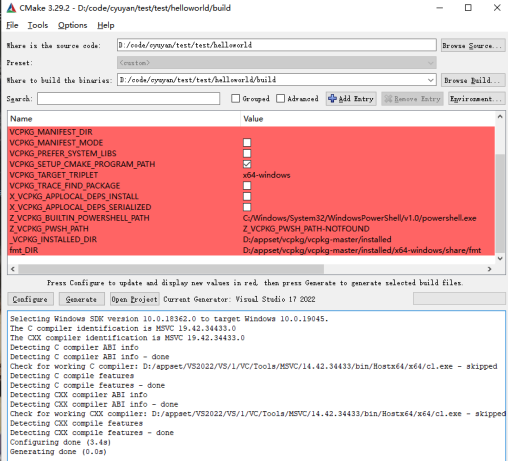508x462 pixels.
Task: Open the Tools menu
Action: (x=38, y=25)
